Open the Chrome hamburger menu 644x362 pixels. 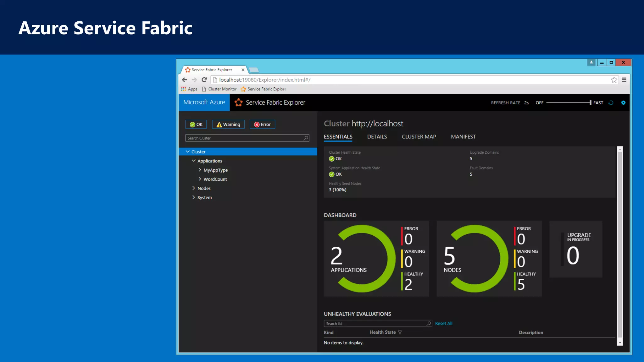[624, 80]
